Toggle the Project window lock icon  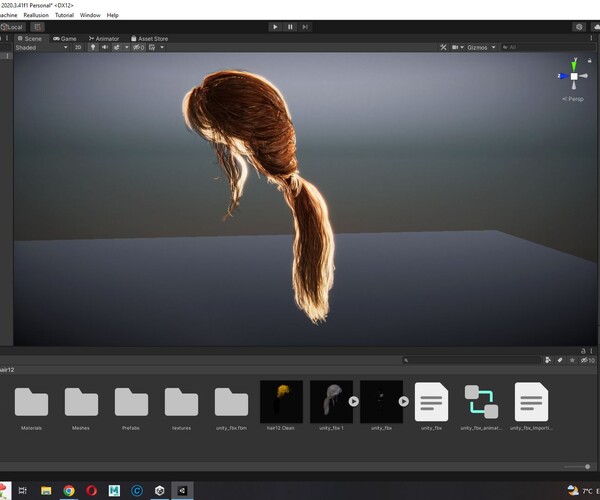point(583,351)
